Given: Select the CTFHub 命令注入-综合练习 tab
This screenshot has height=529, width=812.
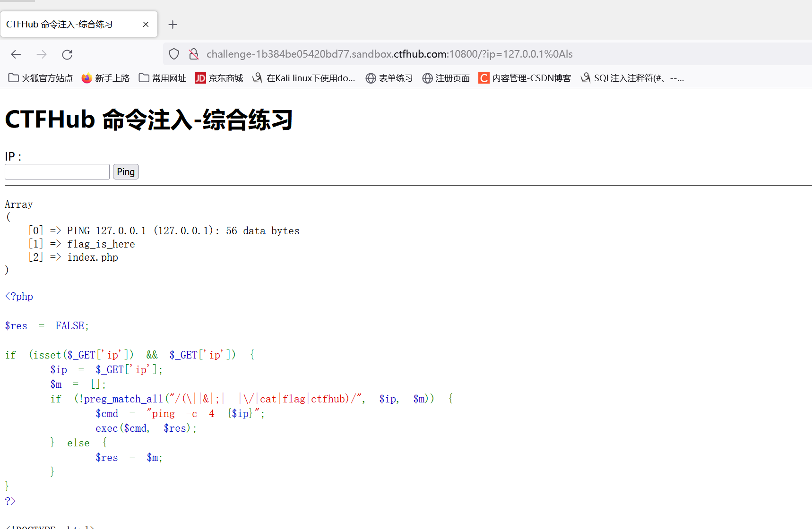Looking at the screenshot, I should click(x=79, y=24).
